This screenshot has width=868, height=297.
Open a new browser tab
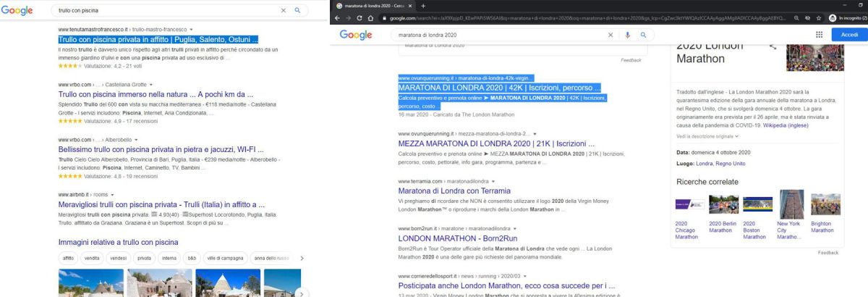click(423, 5)
